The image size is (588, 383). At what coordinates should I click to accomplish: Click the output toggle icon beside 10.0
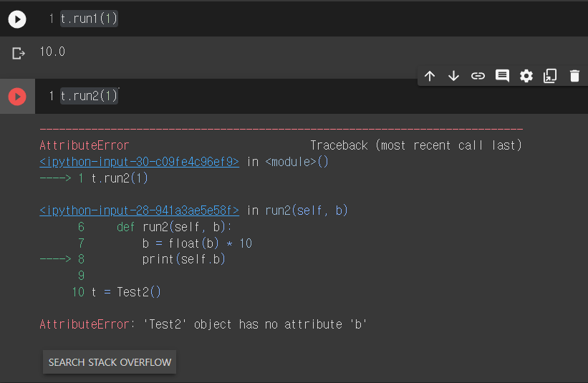click(19, 53)
